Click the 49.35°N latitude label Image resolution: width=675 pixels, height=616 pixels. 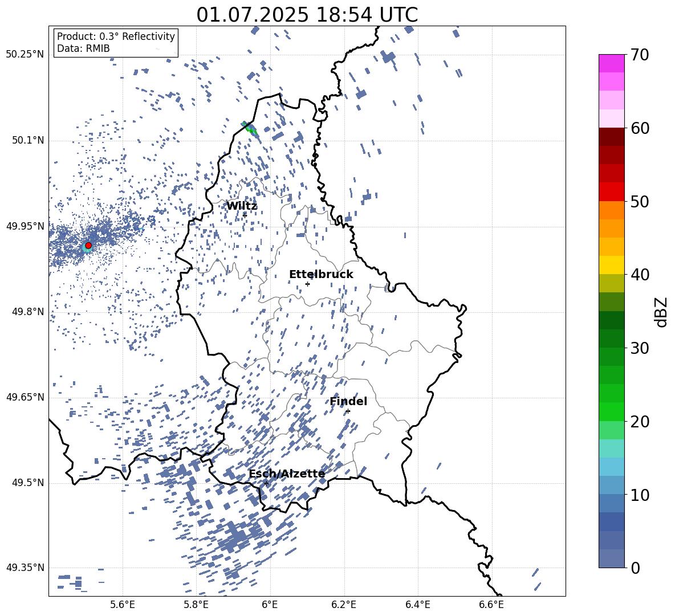(x=25, y=568)
